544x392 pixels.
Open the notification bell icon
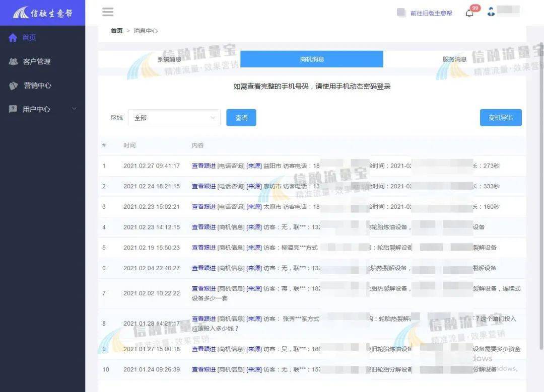pyautogui.click(x=469, y=13)
